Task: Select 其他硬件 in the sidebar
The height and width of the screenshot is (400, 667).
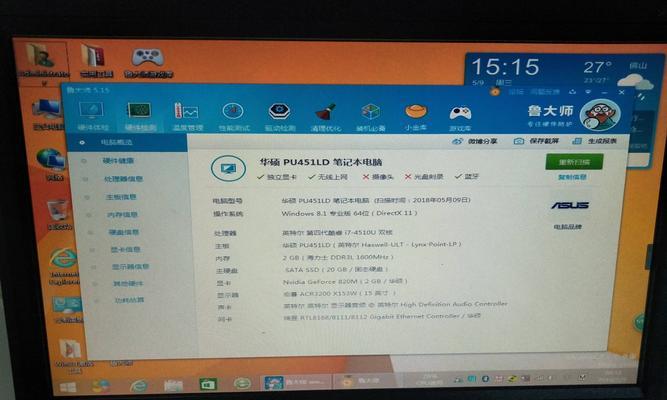Action: (x=128, y=283)
